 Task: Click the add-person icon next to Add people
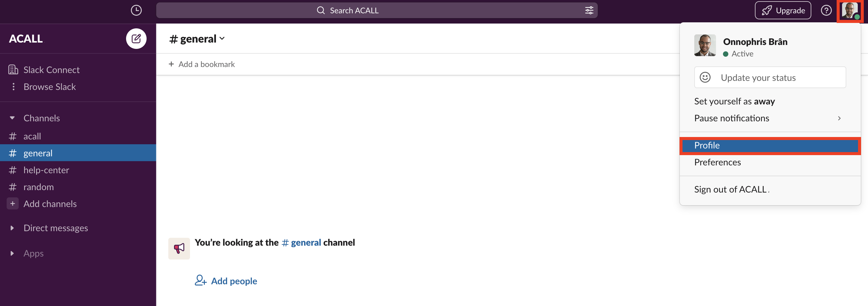pyautogui.click(x=201, y=280)
